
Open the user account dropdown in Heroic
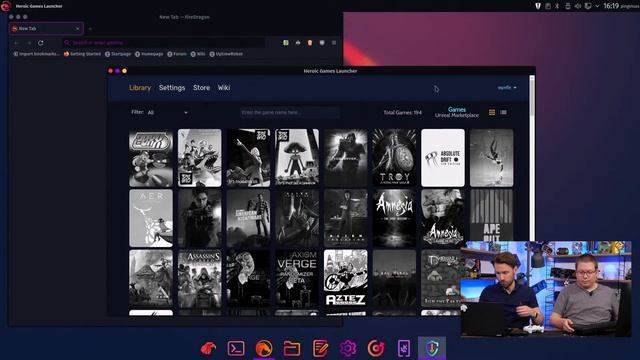tap(507, 87)
